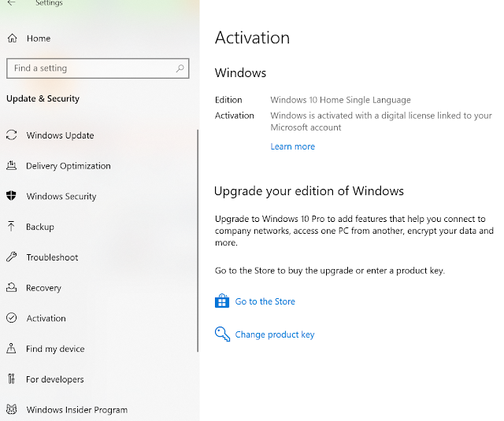Screen dimensions: 504x421
Task: Click Windows 10 Home Single Language text
Action: 340,100
